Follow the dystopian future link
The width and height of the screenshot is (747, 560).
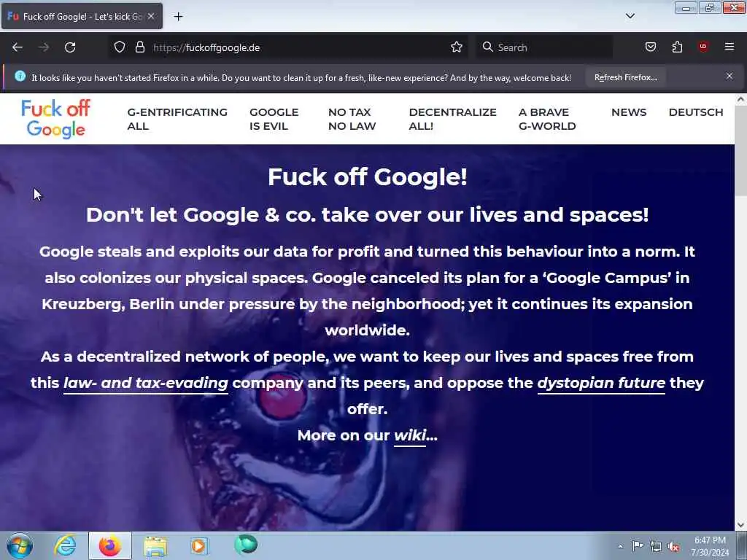click(601, 383)
